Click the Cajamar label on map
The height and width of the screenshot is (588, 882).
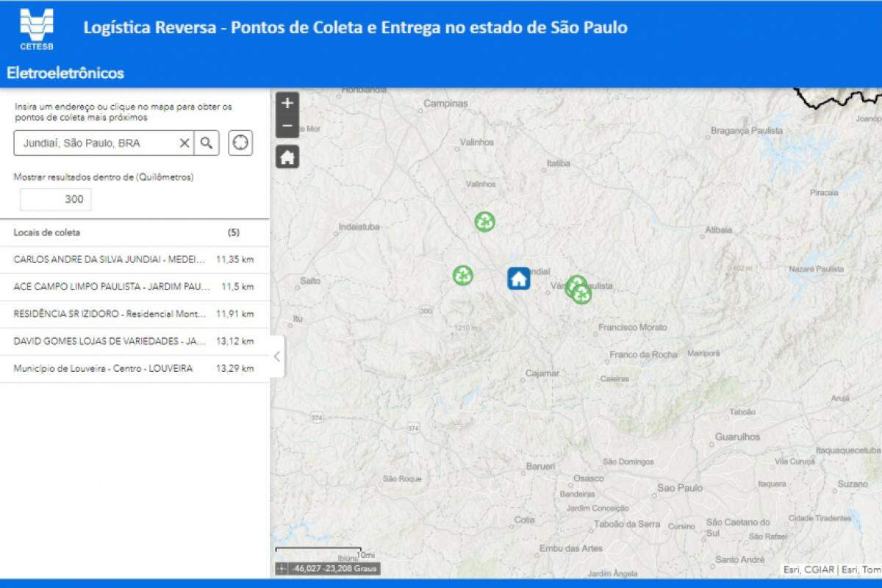pos(542,374)
